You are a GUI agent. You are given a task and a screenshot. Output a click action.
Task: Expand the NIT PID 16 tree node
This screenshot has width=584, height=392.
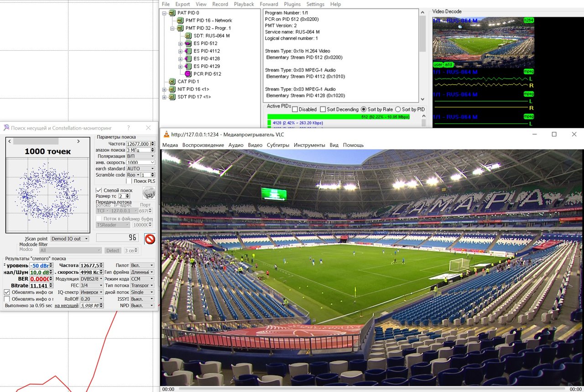(164, 89)
